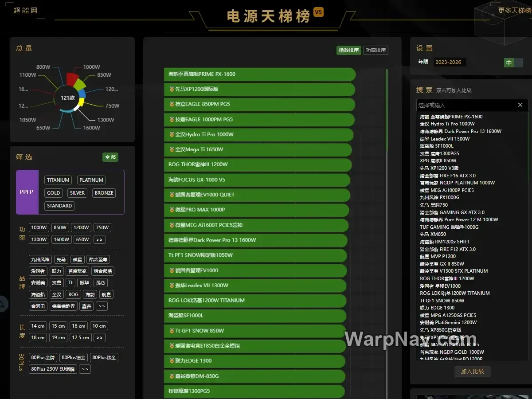Image resolution: width=532 pixels, height=399 pixels.
Task: Filter brand by 九州风神
Action: [x=40, y=259]
